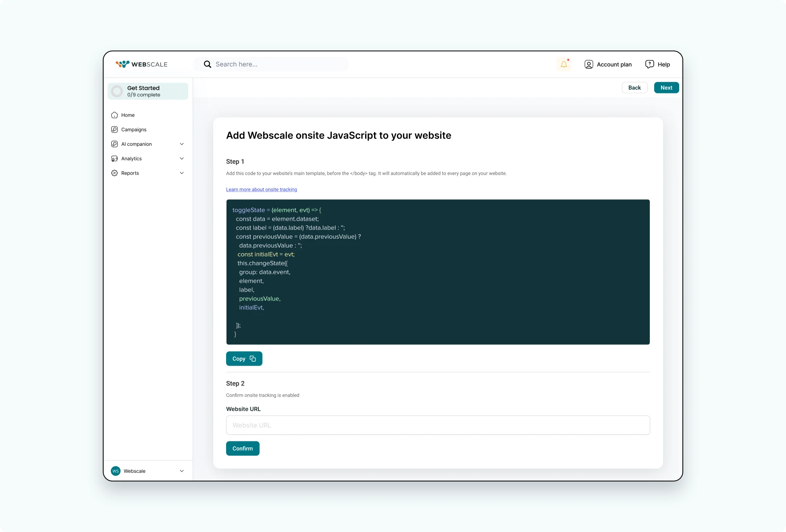The width and height of the screenshot is (786, 532).
Task: Open Learn more about onsite tracking link
Action: (261, 190)
